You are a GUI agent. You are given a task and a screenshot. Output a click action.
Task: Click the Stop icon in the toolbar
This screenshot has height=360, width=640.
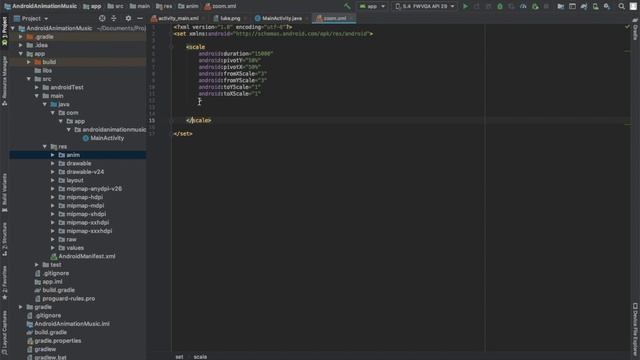coord(546,6)
